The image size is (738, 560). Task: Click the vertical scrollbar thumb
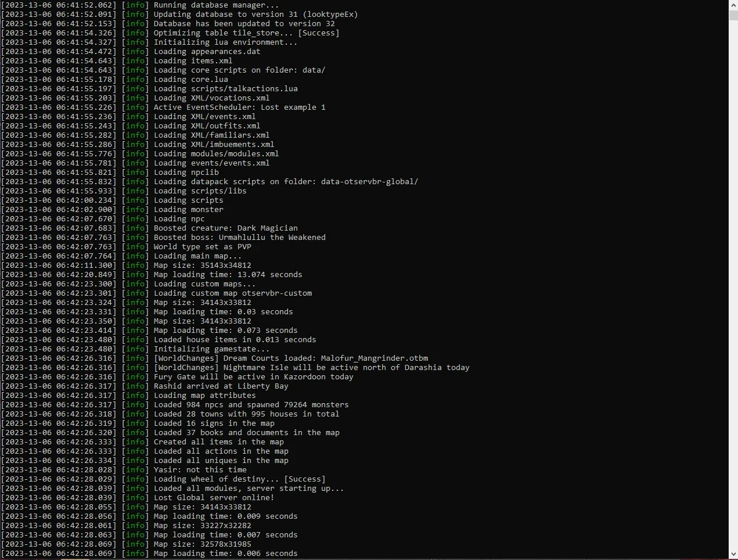[733, 15]
